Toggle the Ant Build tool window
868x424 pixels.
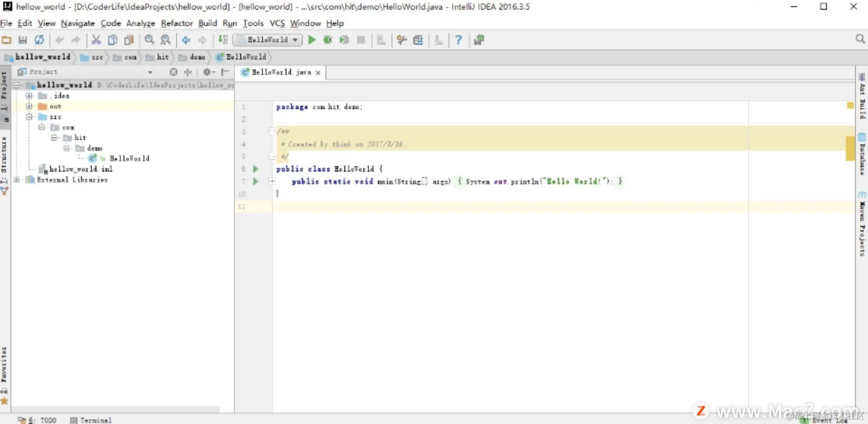pyautogui.click(x=862, y=95)
